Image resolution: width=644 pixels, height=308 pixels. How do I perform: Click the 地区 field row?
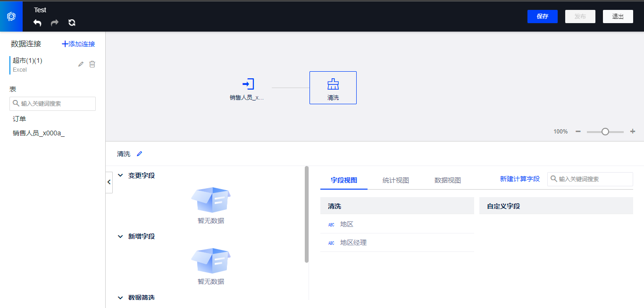[x=397, y=224]
